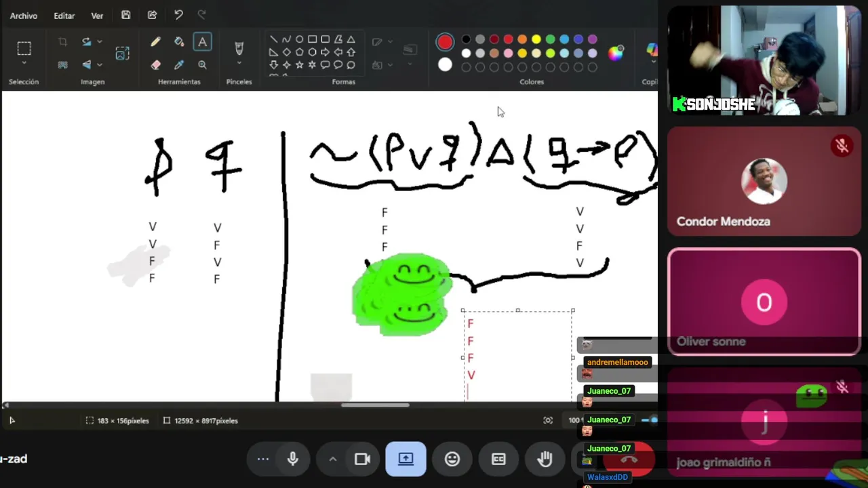Select the five-point star shape
The image size is (868, 488).
pos(299,65)
